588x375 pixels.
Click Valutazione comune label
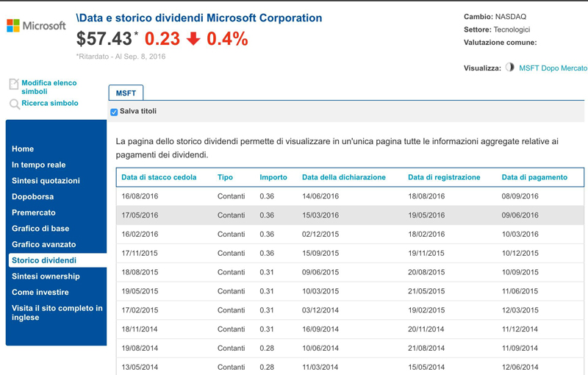(501, 43)
